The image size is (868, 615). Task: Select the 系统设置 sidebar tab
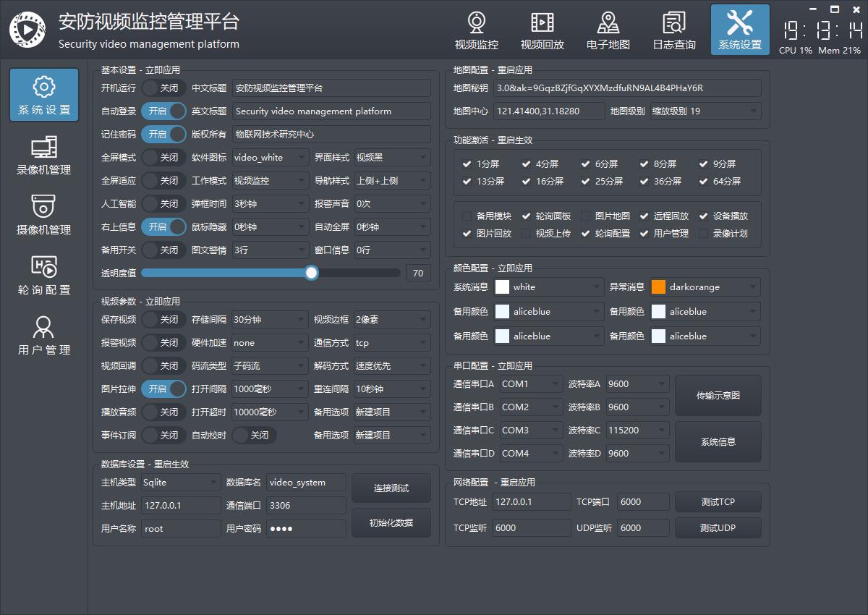pyautogui.click(x=44, y=96)
